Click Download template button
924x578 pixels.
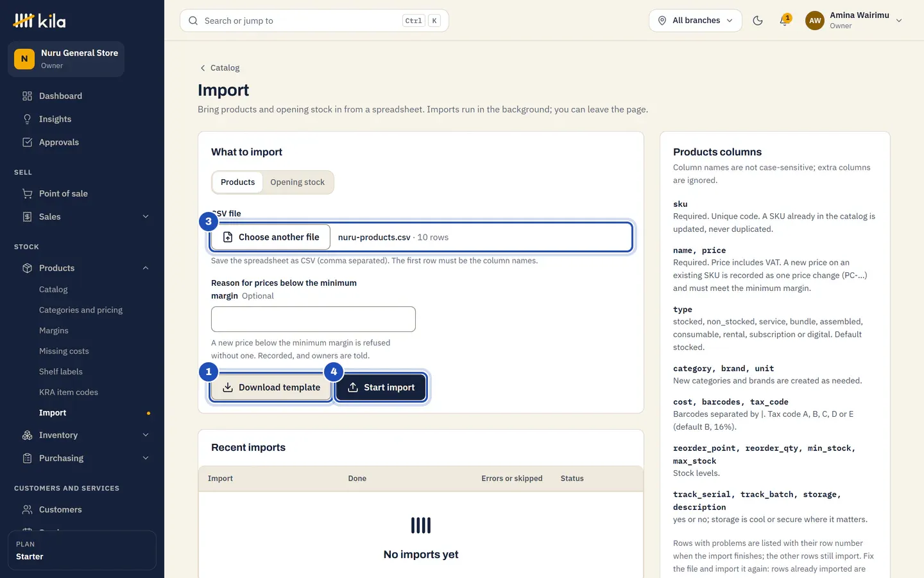click(270, 387)
